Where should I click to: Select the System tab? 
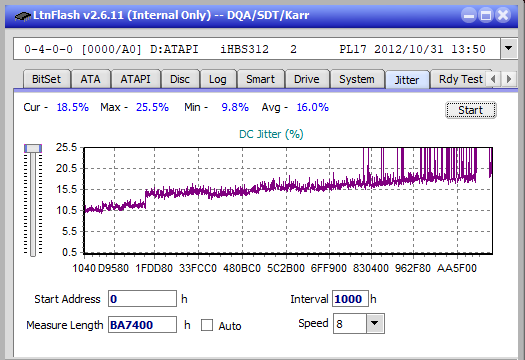pos(357,79)
